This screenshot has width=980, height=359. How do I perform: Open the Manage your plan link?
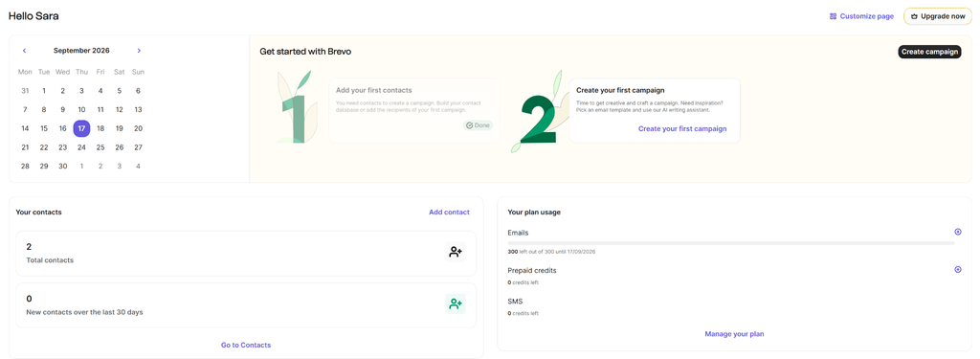(734, 334)
